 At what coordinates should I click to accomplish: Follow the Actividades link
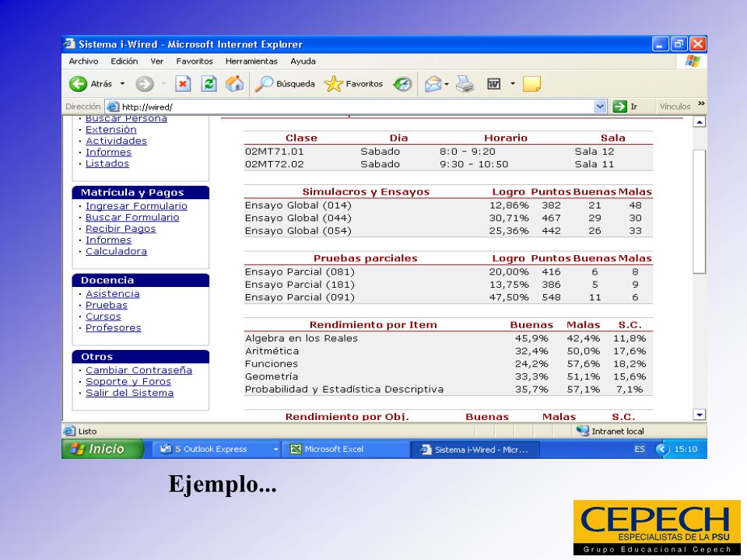tap(116, 141)
